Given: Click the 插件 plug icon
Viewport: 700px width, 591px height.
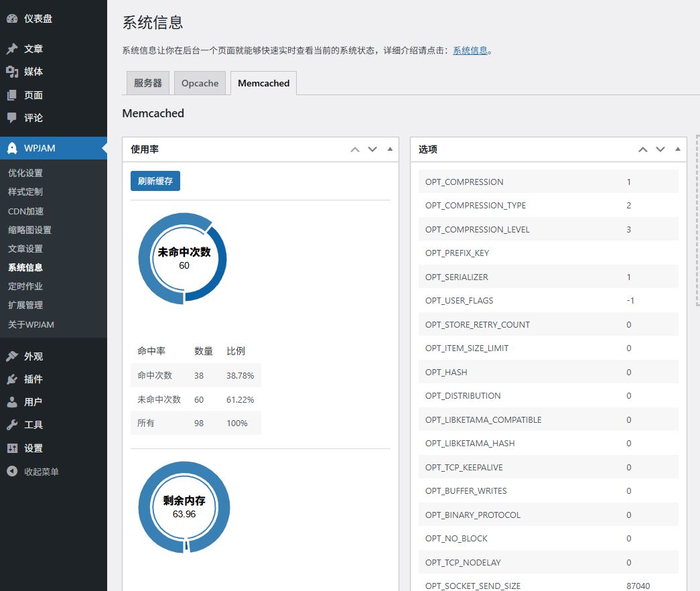Looking at the screenshot, I should [x=12, y=379].
